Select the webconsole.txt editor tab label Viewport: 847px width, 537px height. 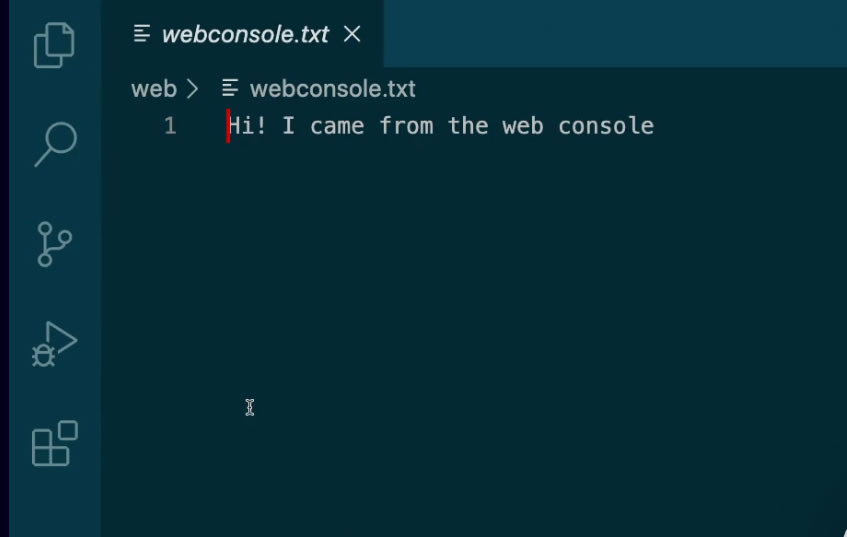pyautogui.click(x=245, y=34)
